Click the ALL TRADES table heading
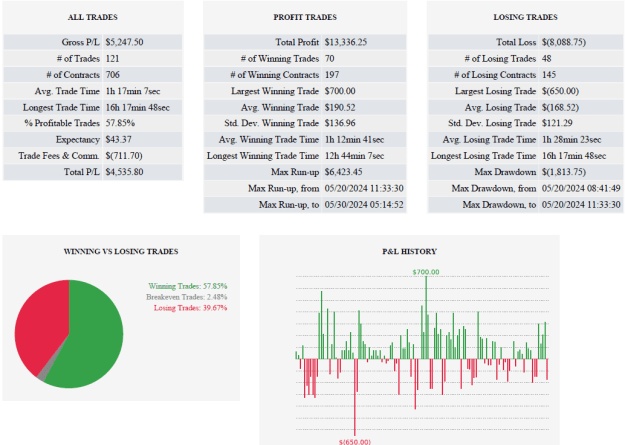Image resolution: width=625 pixels, height=445 pixels. click(x=92, y=17)
